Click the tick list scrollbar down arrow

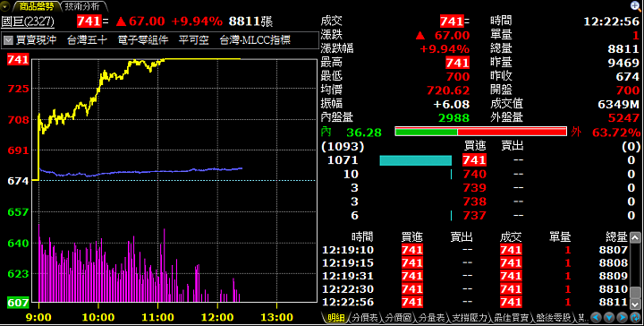[635, 304]
